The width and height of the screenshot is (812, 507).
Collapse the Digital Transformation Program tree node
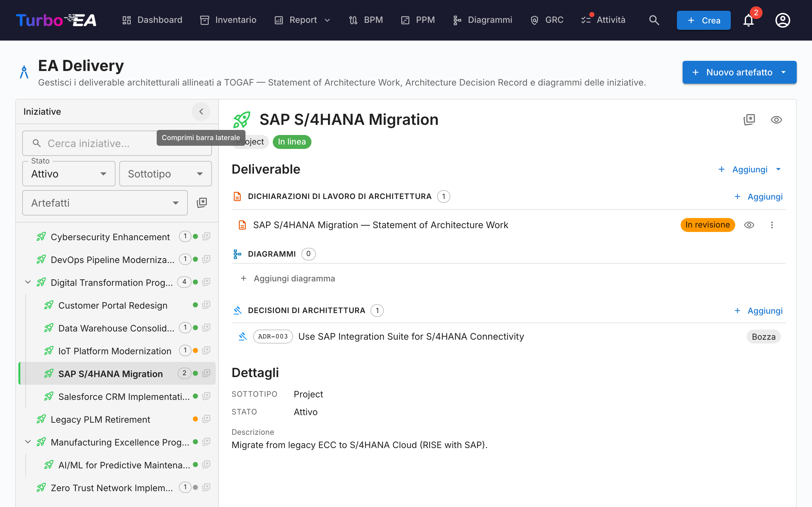[28, 282]
